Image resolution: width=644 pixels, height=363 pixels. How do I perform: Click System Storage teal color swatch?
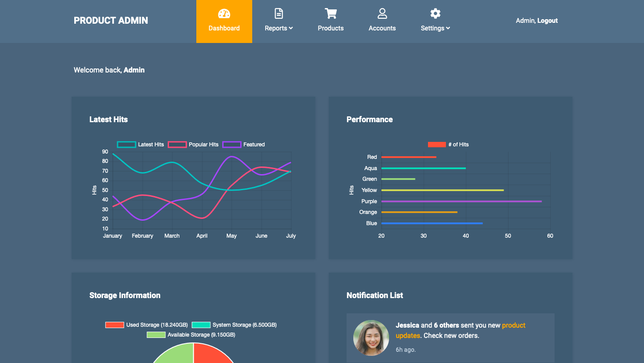coord(201,325)
